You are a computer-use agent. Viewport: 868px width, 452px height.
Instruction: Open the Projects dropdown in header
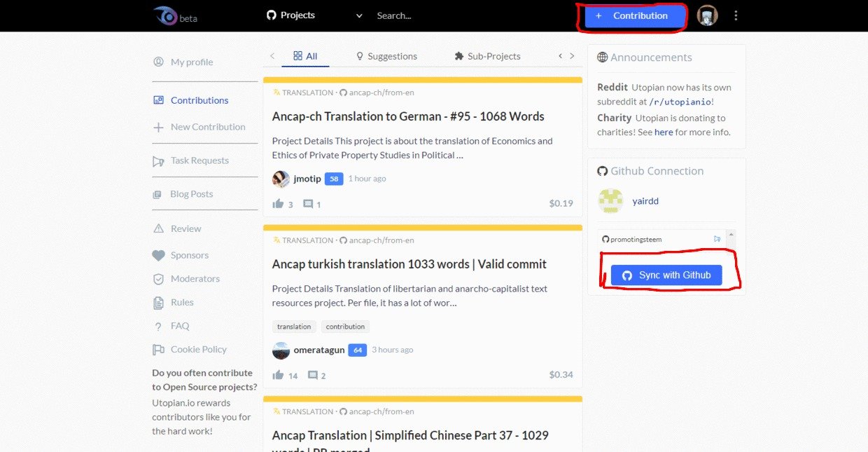pos(314,15)
